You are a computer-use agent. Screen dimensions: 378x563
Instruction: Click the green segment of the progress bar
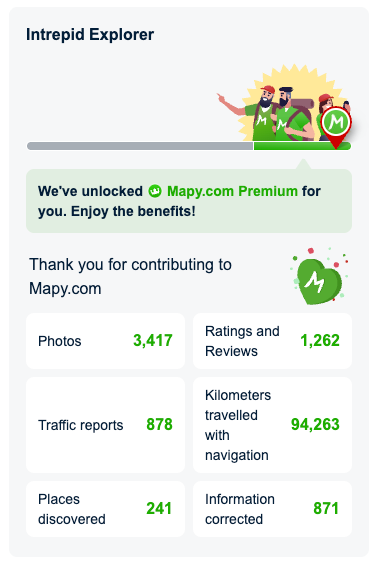(x=302, y=146)
